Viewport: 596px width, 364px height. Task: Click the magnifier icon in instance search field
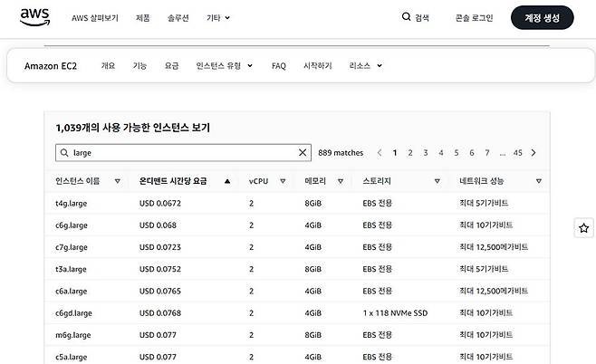point(64,153)
